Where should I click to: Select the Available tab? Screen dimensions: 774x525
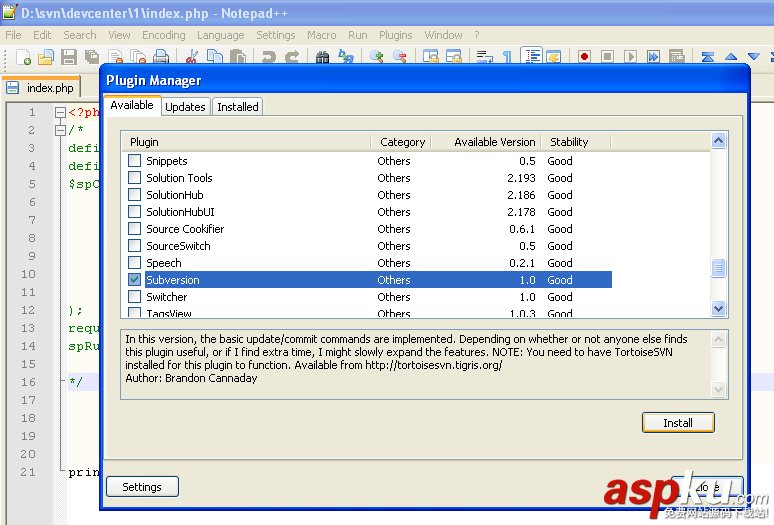132,105
